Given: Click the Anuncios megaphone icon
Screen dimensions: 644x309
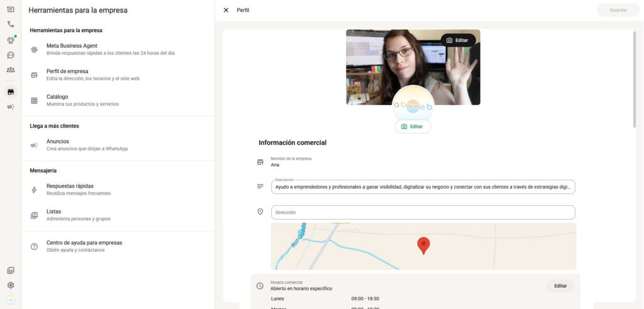Looking at the screenshot, I should 34,145.
